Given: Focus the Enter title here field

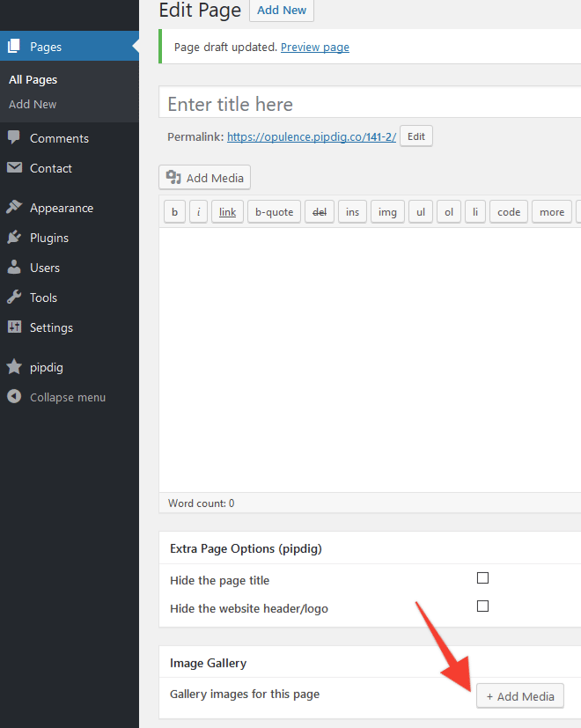Looking at the screenshot, I should [x=370, y=104].
